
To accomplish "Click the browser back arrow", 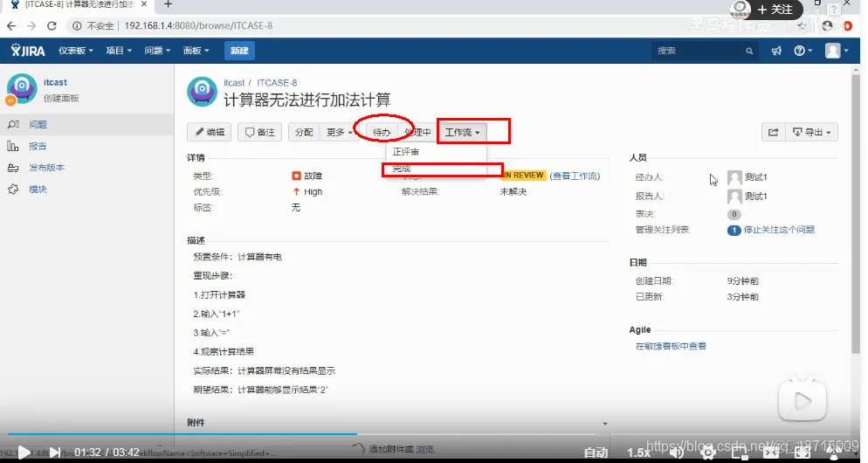I will point(11,25).
